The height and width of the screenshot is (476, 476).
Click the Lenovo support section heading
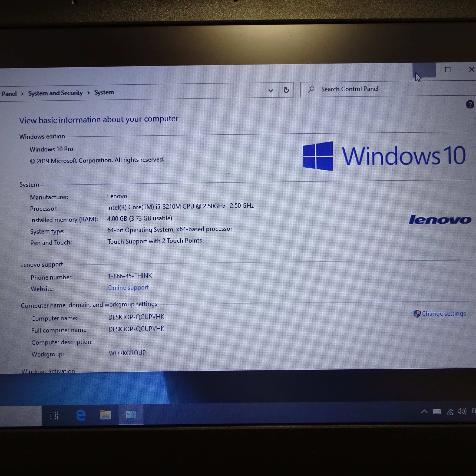click(41, 264)
